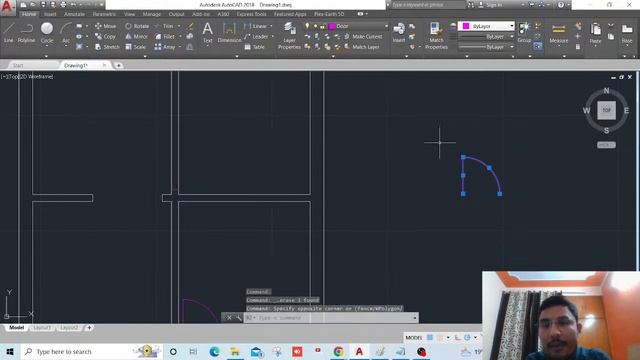640x360 pixels.
Task: Open Google Chrome from taskbar
Action: point(338,351)
